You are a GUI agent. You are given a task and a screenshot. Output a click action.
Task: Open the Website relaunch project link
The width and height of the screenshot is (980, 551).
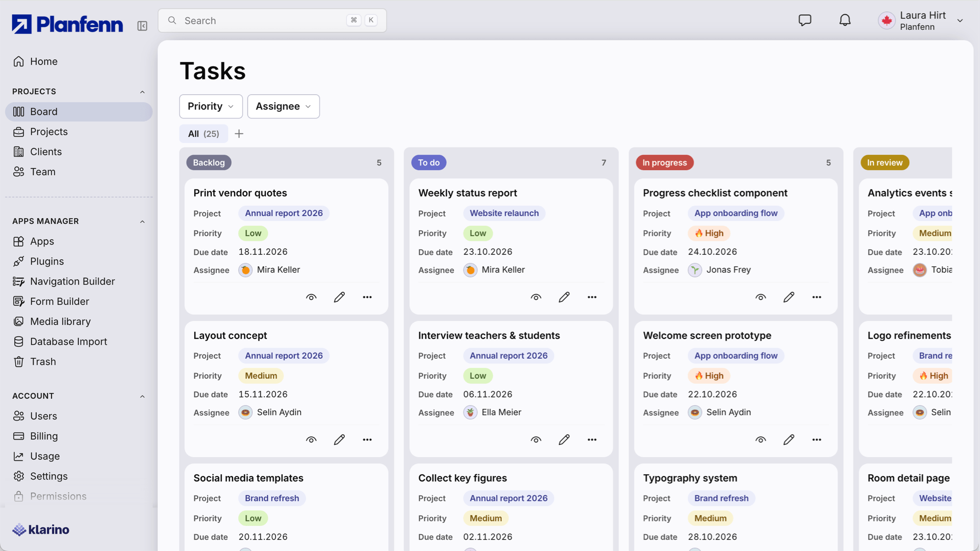click(504, 213)
